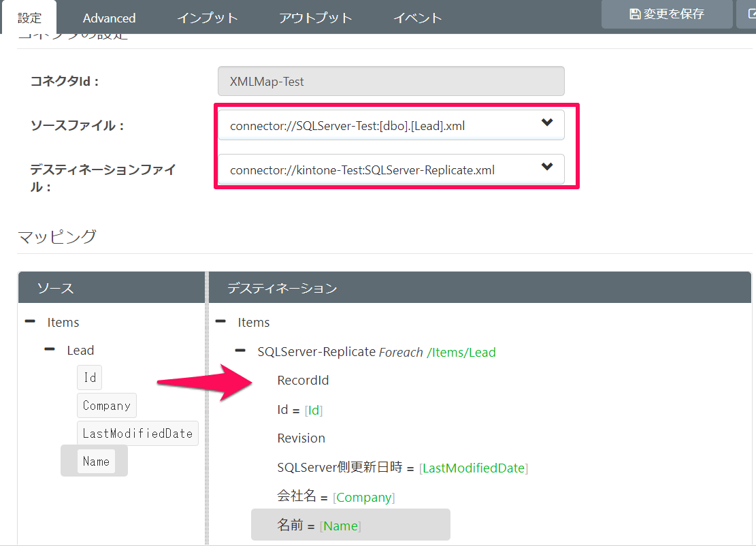Open the アウトプット tab
The width and height of the screenshot is (756, 546).
(315, 18)
